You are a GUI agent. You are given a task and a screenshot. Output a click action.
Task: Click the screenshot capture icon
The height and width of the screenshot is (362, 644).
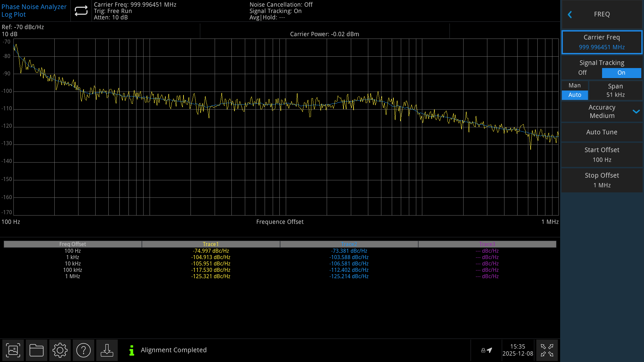coord(13,350)
